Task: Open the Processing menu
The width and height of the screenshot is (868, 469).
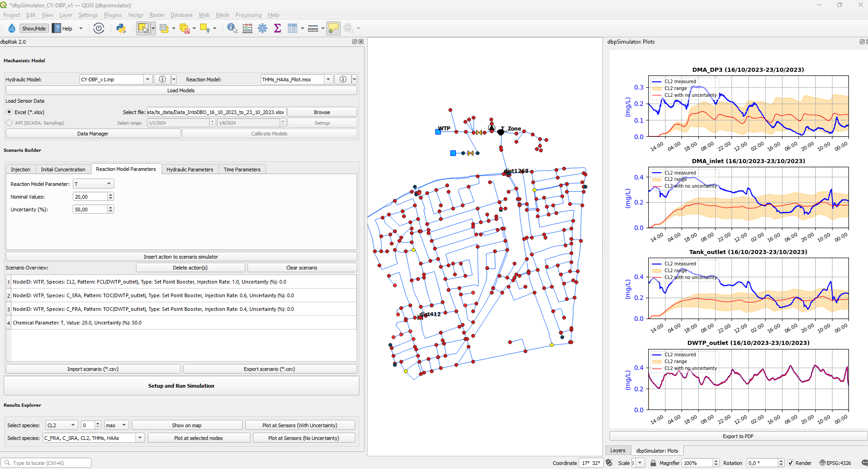Action: 248,15
